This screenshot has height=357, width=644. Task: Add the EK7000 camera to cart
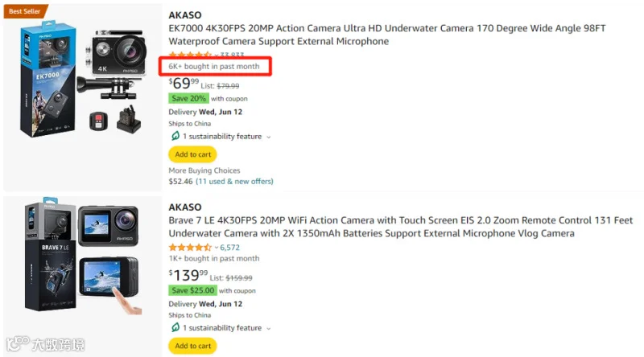[192, 154]
